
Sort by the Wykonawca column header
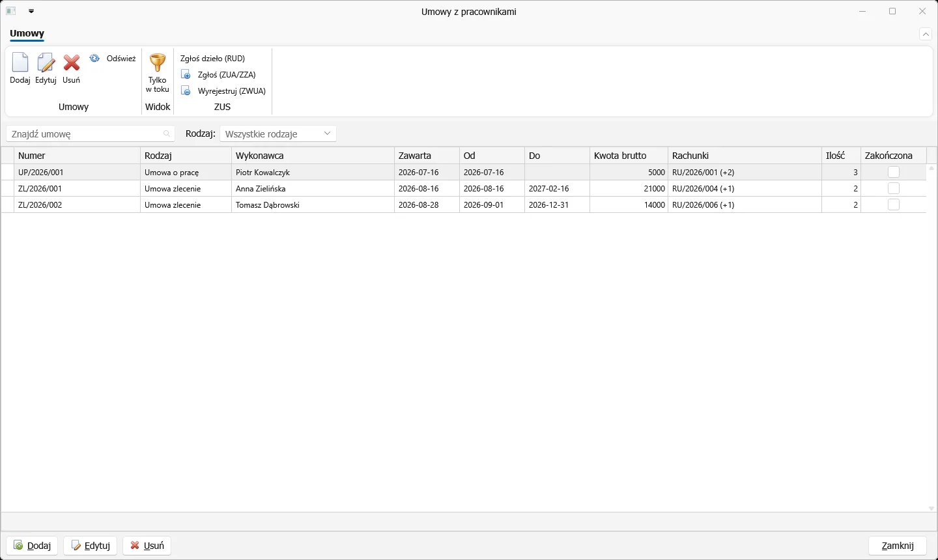pyautogui.click(x=313, y=156)
